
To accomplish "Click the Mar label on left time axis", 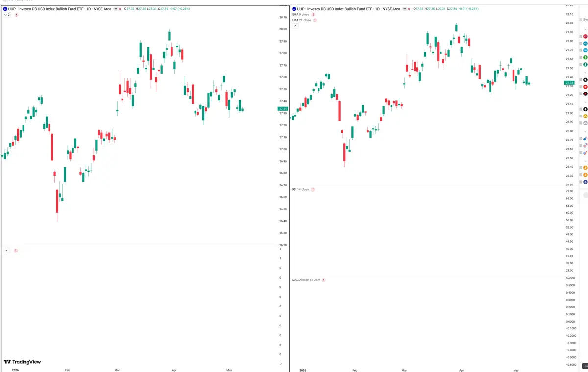I will click(117, 371).
